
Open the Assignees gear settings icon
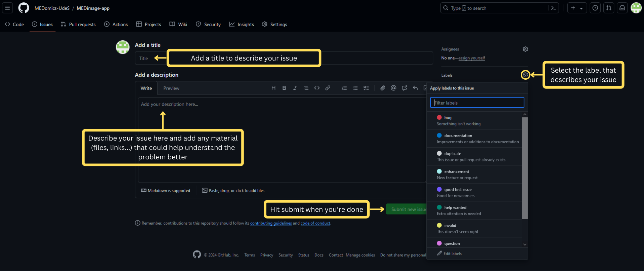tap(525, 49)
